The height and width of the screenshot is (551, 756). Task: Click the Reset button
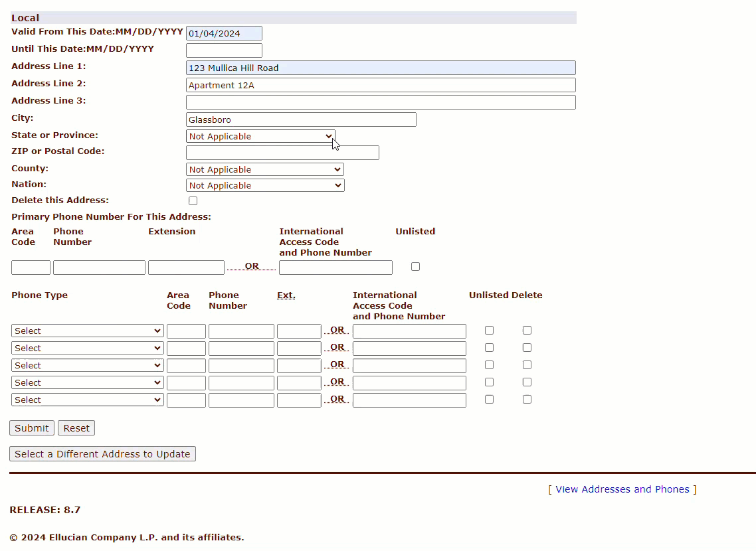(76, 428)
